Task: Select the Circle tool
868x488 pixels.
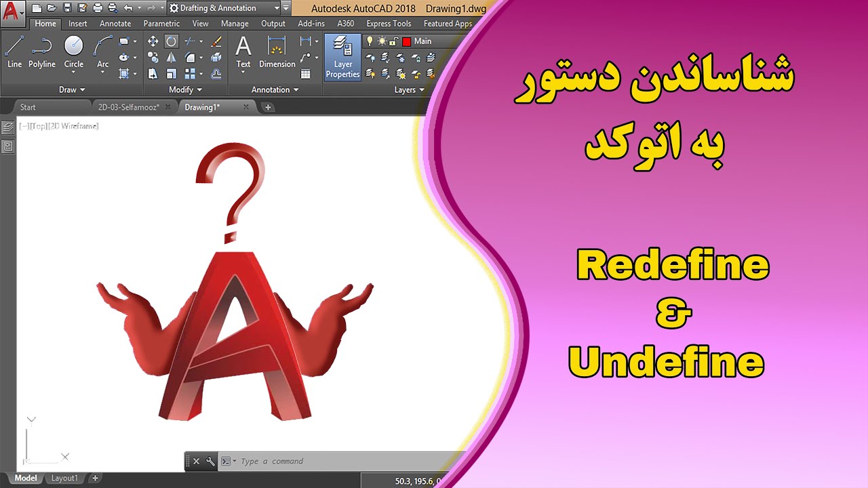Action: [x=73, y=52]
